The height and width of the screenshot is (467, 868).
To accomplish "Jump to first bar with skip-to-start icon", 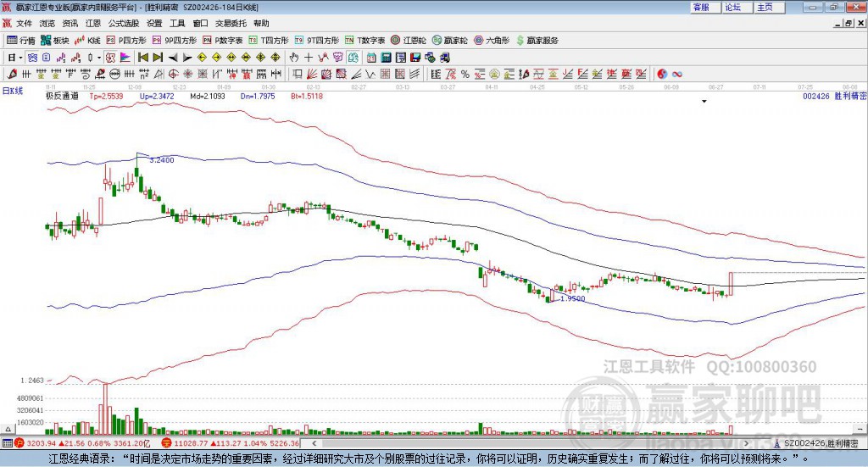I will (142, 58).
